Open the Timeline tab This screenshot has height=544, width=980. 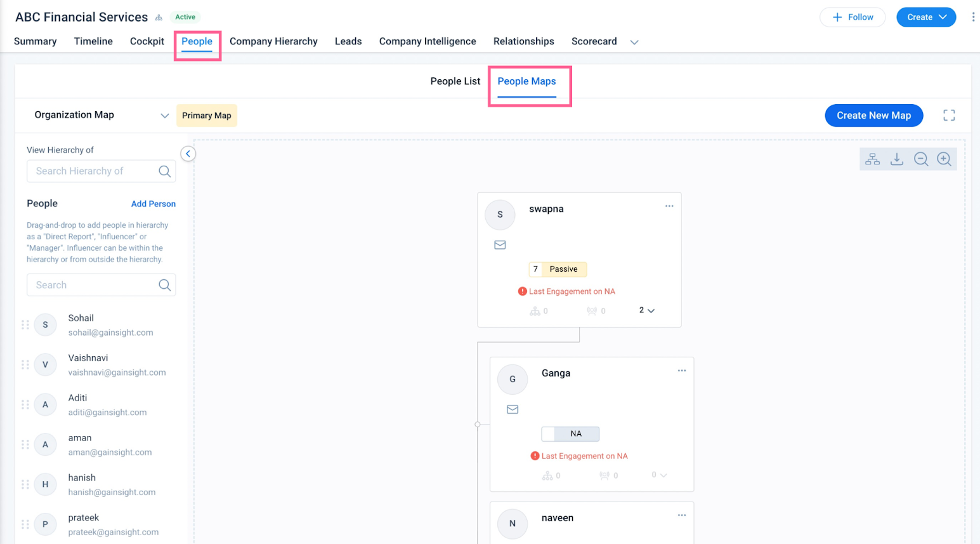[93, 41]
